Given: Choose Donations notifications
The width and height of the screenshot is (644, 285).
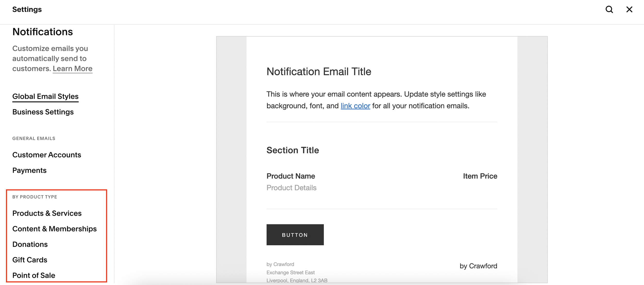Looking at the screenshot, I should click(x=30, y=244).
